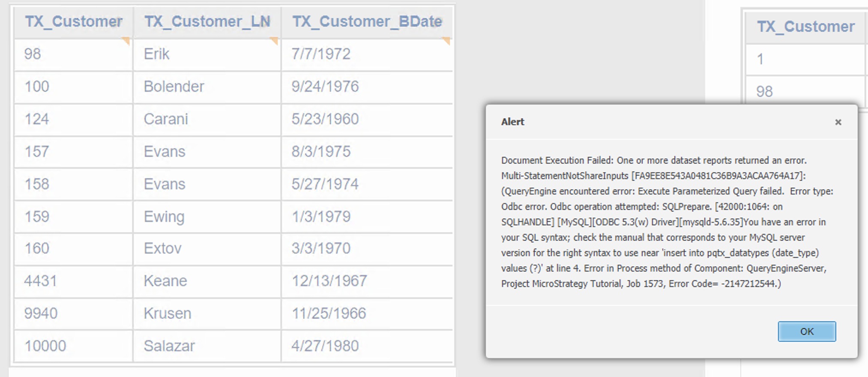Viewport: 868px width, 377px height.
Task: Open the TX_Customer_BDate column drill indicator
Action: pos(447,40)
